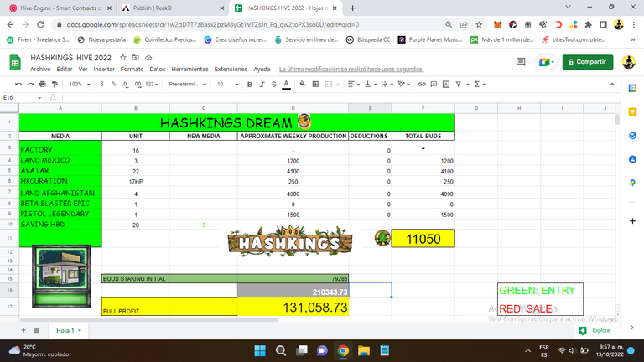
Task: Open text color picker
Action: coord(286,84)
